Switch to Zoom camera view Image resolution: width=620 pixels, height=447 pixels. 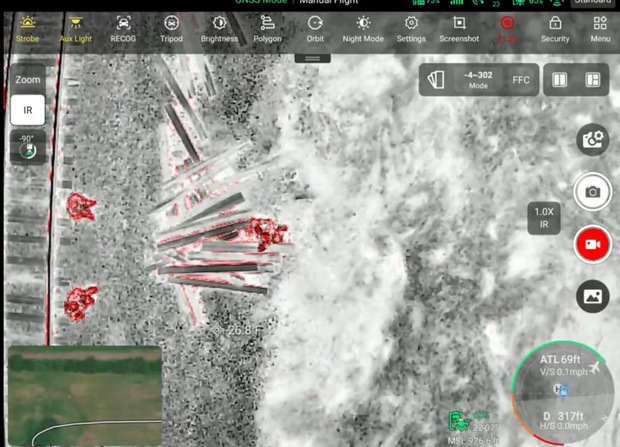pos(28,80)
